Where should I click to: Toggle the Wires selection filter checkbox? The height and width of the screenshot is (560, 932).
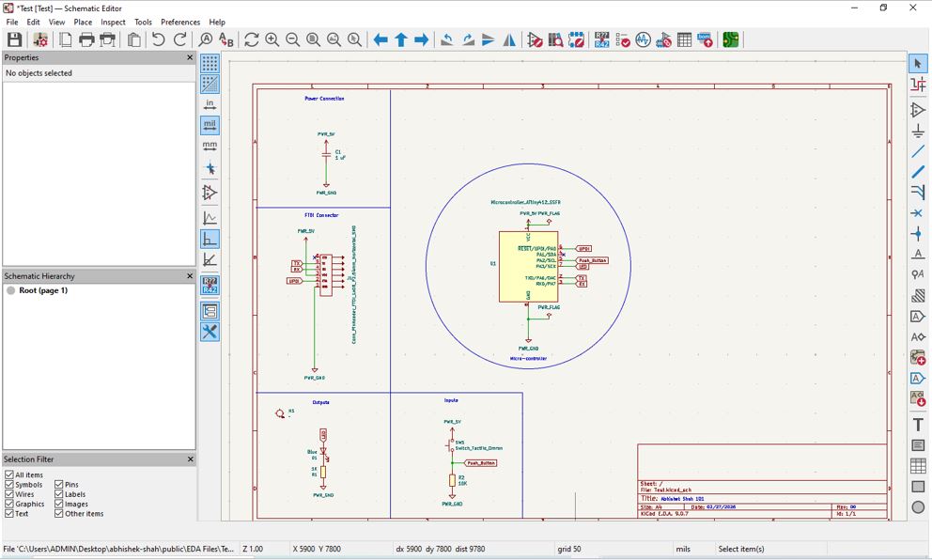point(9,494)
